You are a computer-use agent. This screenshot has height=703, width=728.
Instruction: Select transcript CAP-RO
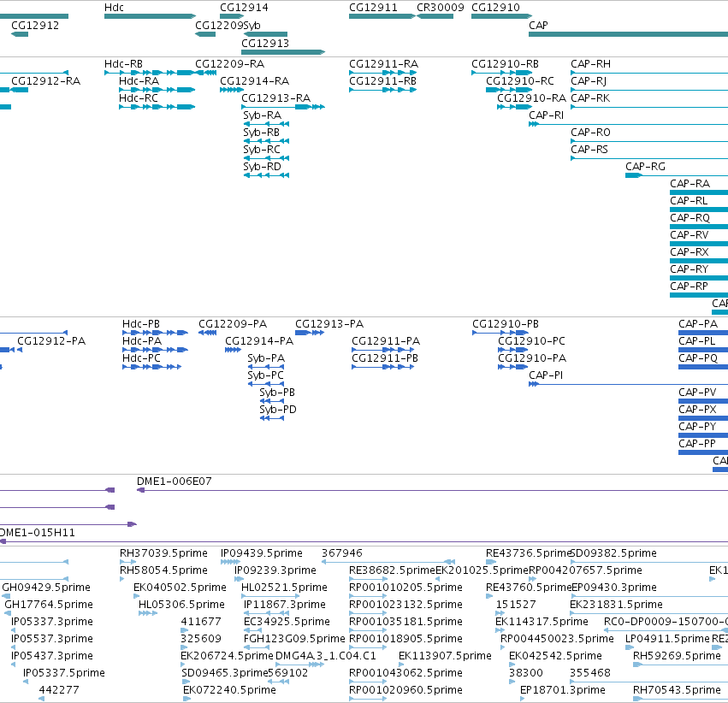[x=649, y=141]
